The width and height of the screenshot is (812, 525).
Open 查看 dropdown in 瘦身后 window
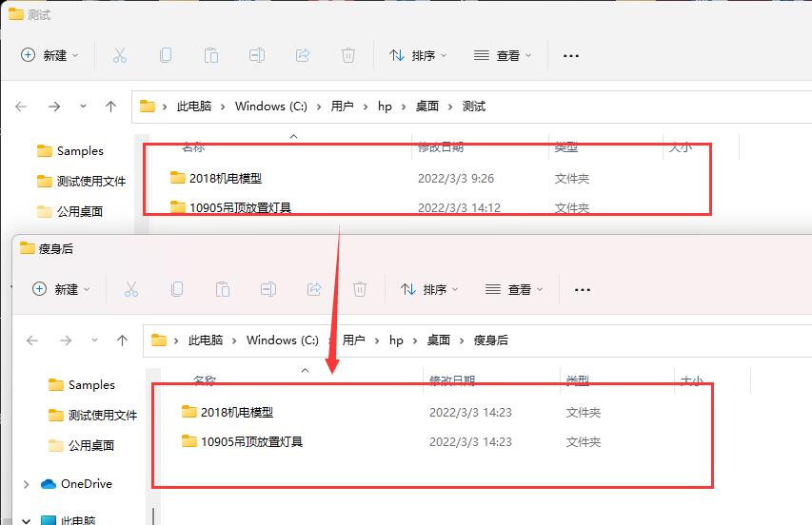coord(514,288)
